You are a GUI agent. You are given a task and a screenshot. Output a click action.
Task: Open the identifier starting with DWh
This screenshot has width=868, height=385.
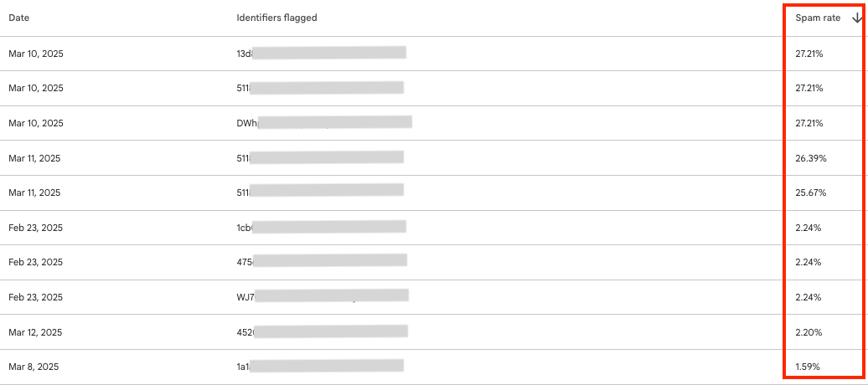(x=324, y=123)
